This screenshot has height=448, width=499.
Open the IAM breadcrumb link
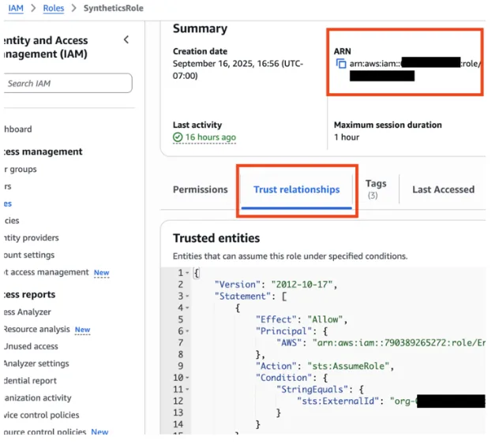coord(16,8)
